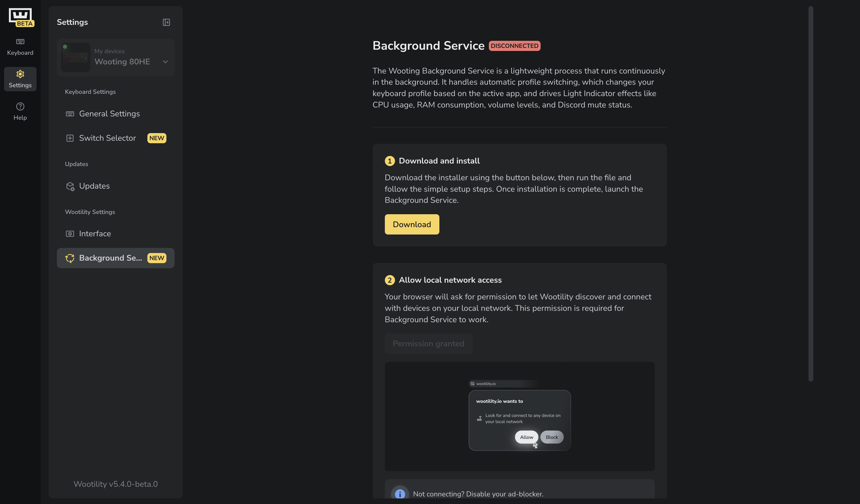Open the Keyboard section icon

pyautogui.click(x=20, y=42)
